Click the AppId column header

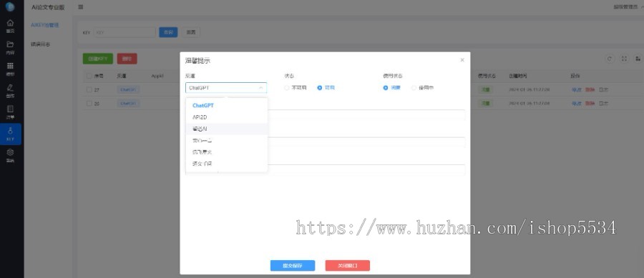pyautogui.click(x=157, y=76)
